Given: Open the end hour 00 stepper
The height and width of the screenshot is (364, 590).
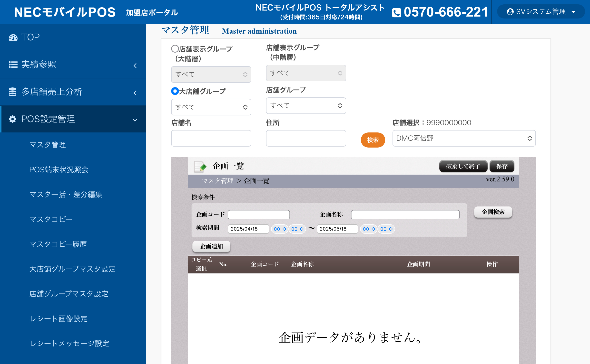Looking at the screenshot, I should 369,229.
